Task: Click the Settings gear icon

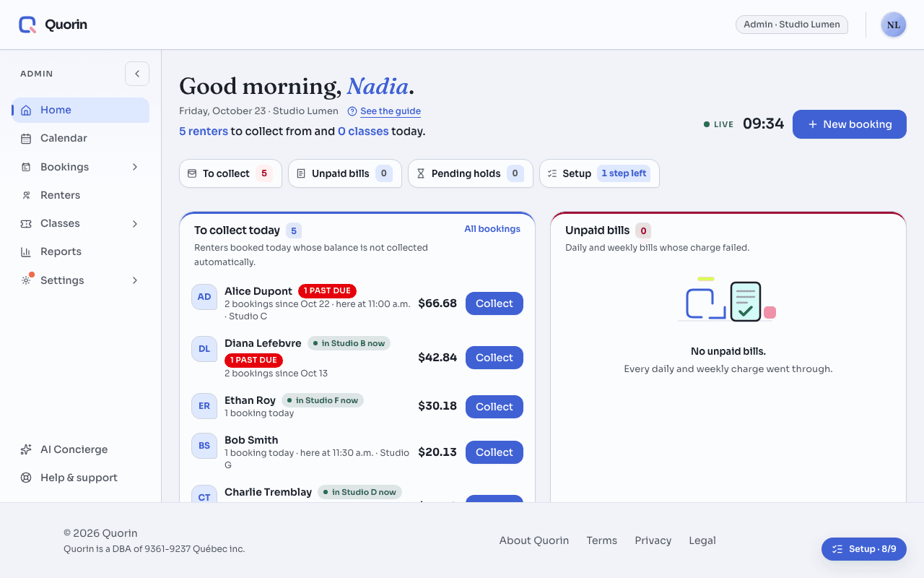Action: pos(26,280)
